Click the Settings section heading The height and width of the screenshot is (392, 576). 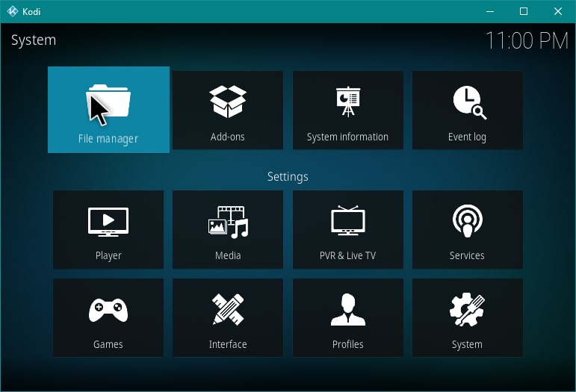click(288, 176)
